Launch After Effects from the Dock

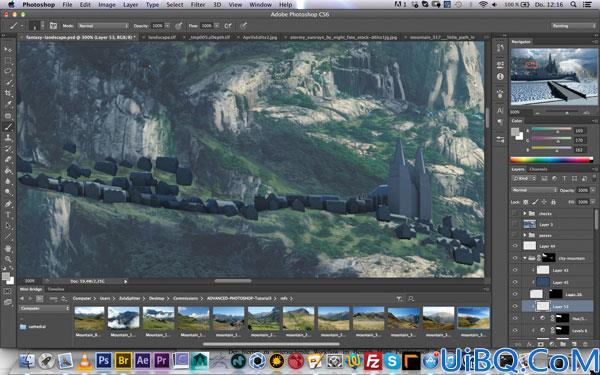[x=142, y=360]
